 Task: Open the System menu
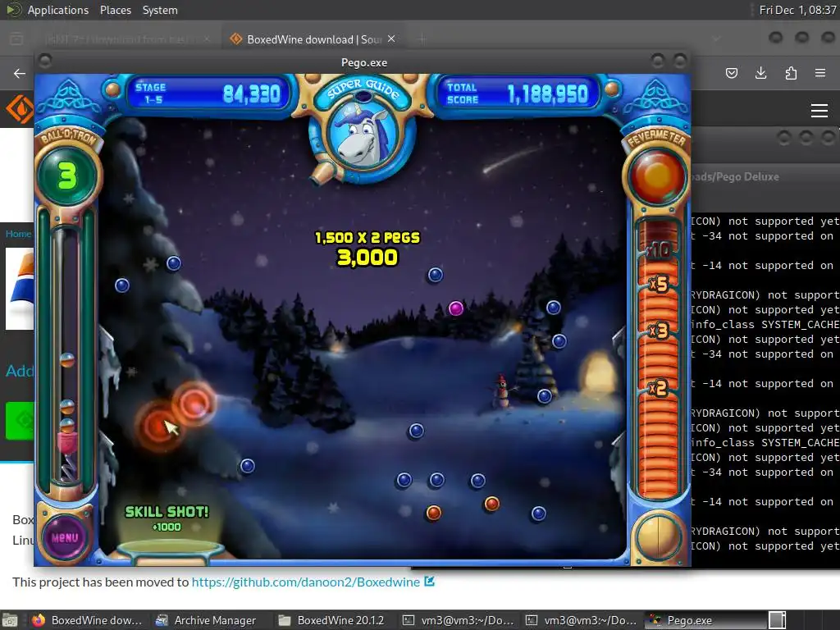tap(160, 10)
